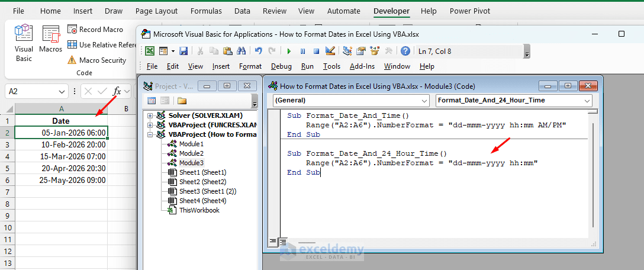The width and height of the screenshot is (644, 270).
Task: Open the Insert UserForm dropdown arrow
Action: 173,51
